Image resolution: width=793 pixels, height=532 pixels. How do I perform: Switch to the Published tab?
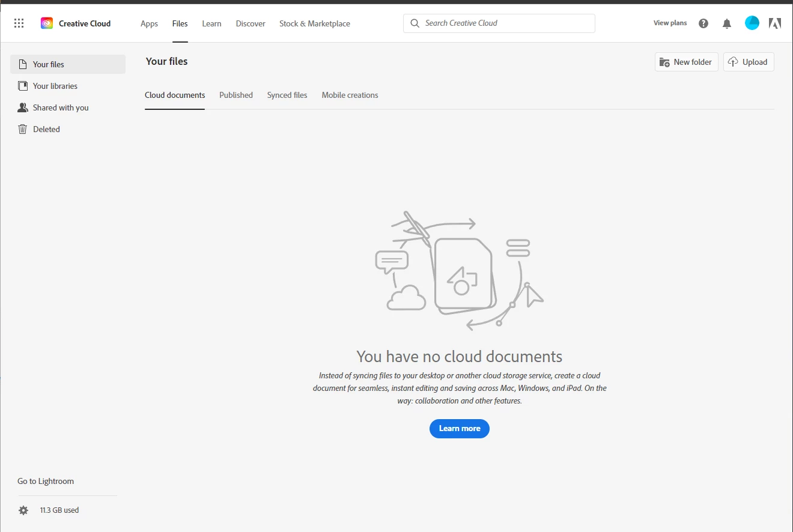(236, 95)
